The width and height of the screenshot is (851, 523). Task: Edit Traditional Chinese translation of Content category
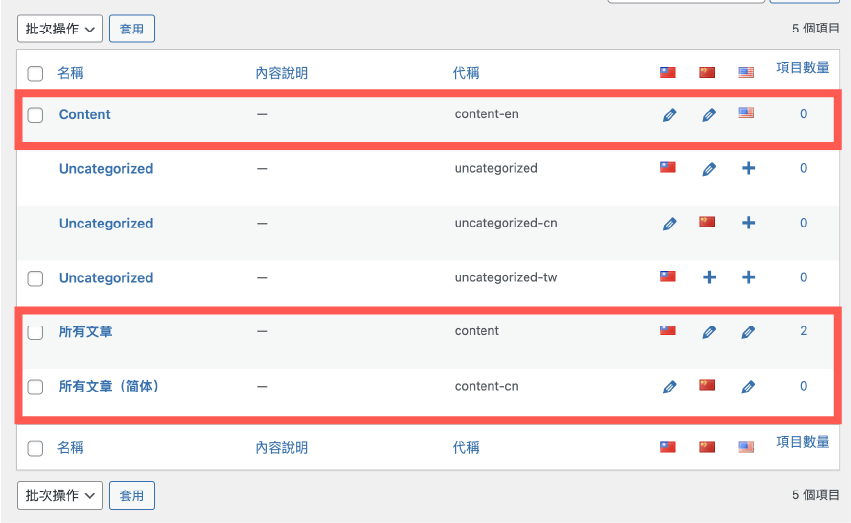pyautogui.click(x=669, y=115)
